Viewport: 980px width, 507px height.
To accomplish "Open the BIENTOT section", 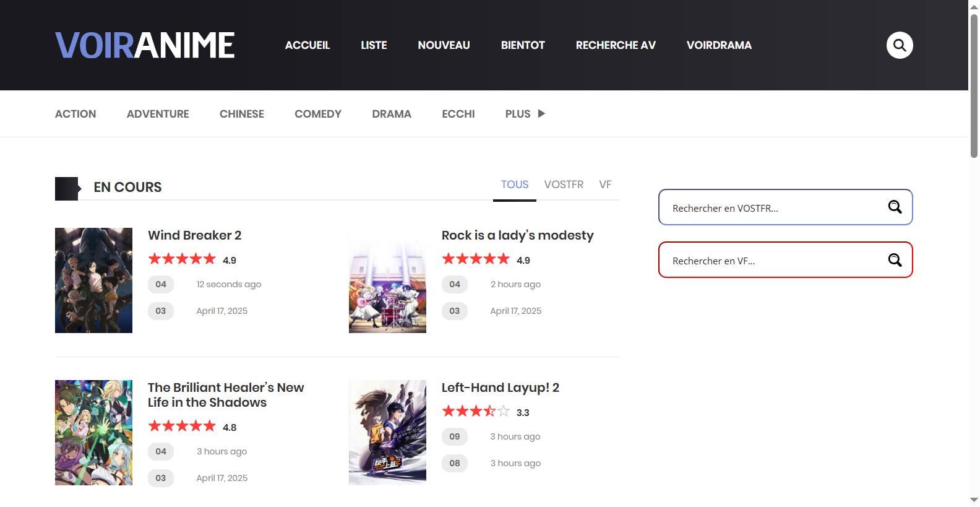I will coord(523,45).
